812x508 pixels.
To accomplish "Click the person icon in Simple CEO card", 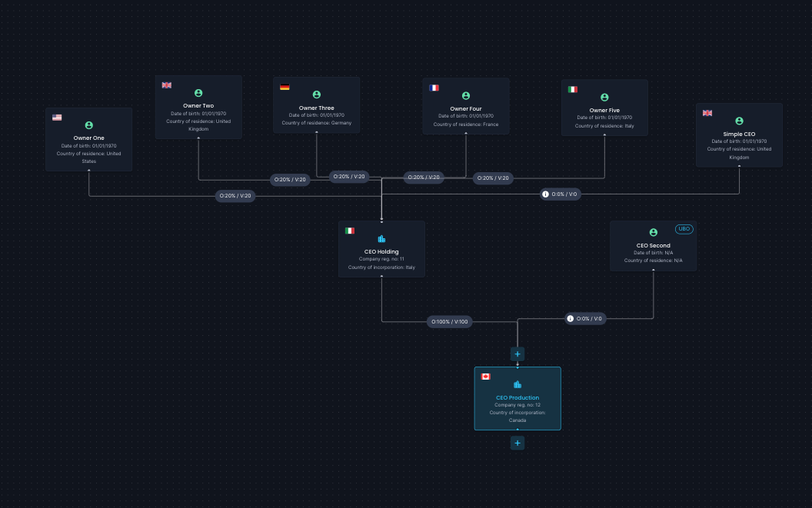I will tap(740, 121).
